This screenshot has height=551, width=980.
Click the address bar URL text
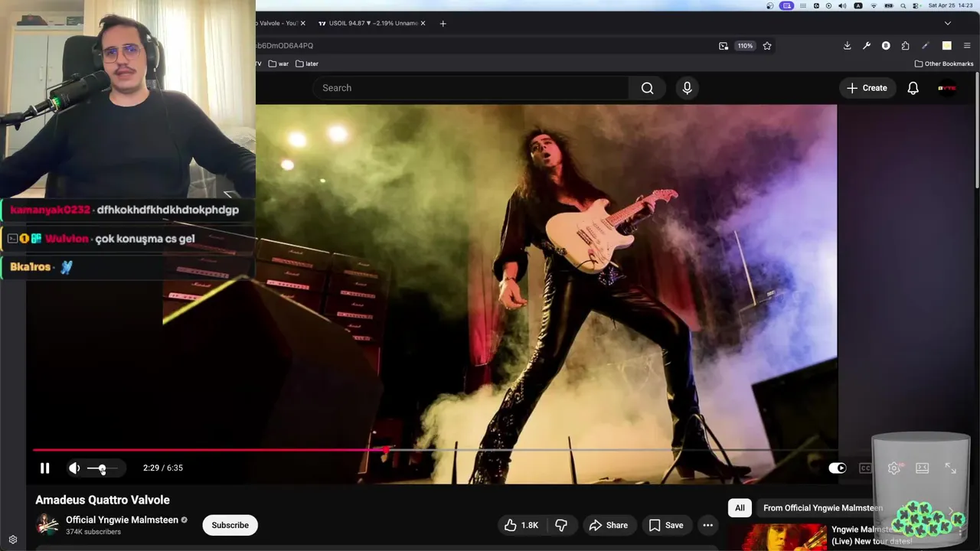click(285, 46)
